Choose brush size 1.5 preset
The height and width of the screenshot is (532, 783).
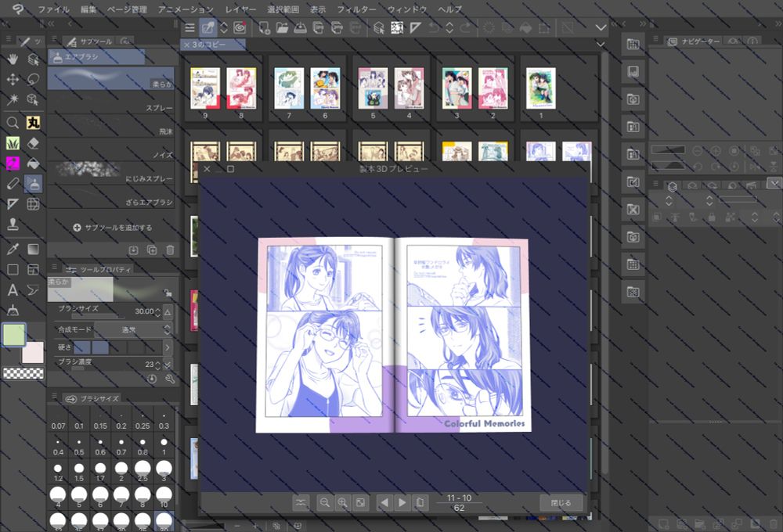click(x=79, y=472)
